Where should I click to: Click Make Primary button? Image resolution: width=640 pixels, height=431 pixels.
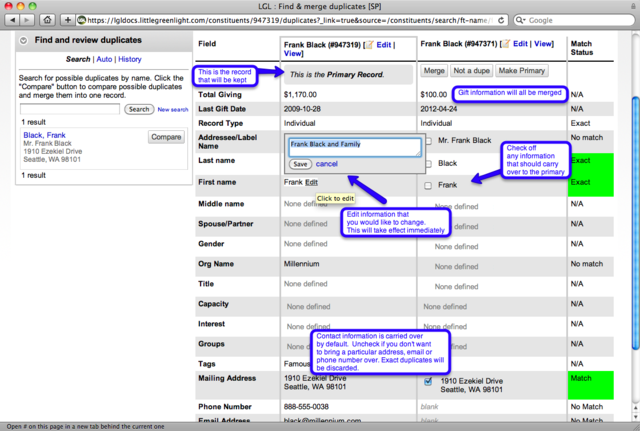pyautogui.click(x=522, y=71)
